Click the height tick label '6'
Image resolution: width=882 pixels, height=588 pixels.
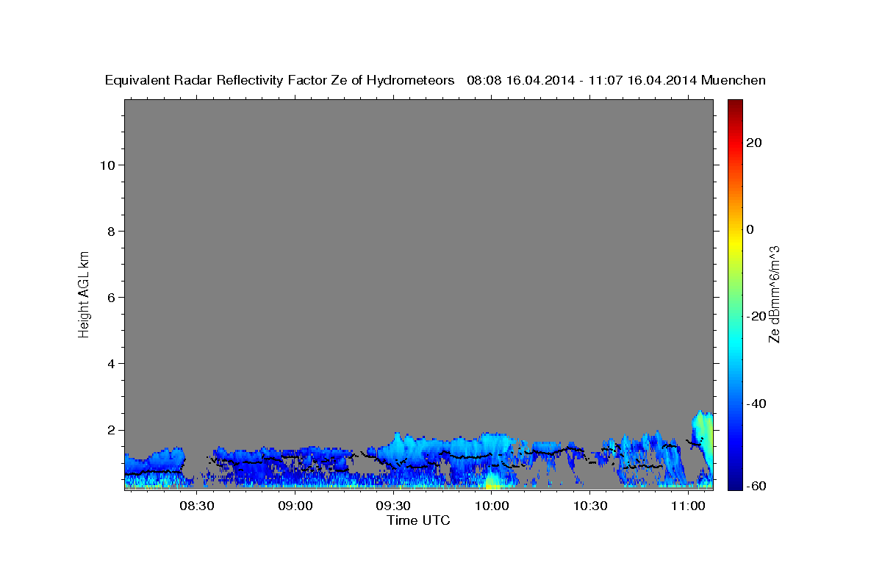110,297
